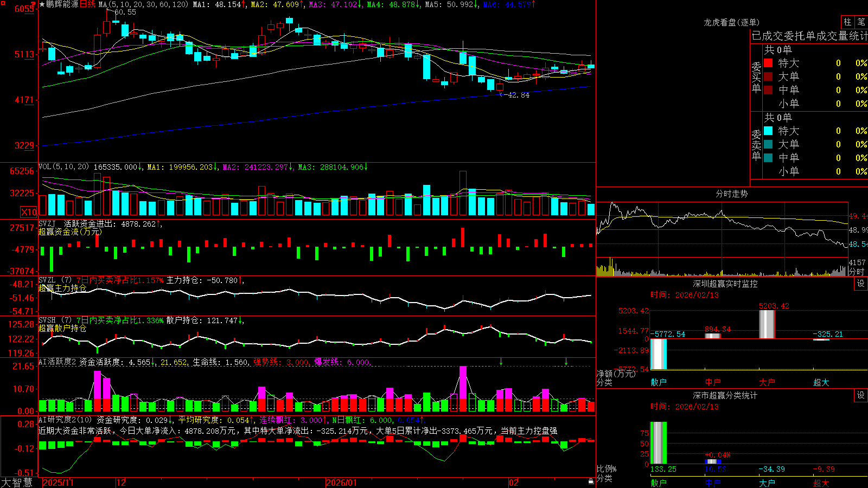The height and width of the screenshot is (488, 868).
Task: Open the MA(5,10,20,30,60,120) indicator parameters
Action: click(143, 4)
